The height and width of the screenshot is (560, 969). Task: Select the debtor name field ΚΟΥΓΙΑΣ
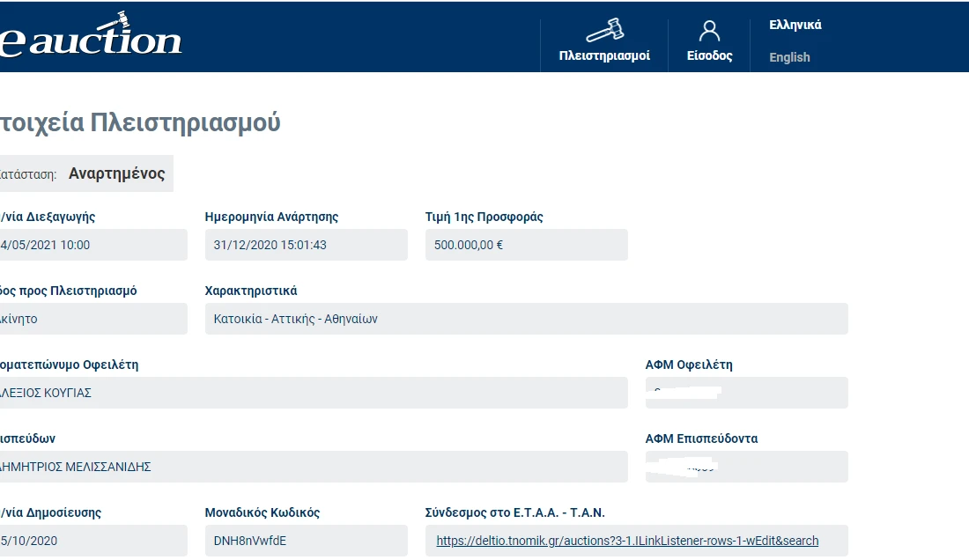[313, 393]
